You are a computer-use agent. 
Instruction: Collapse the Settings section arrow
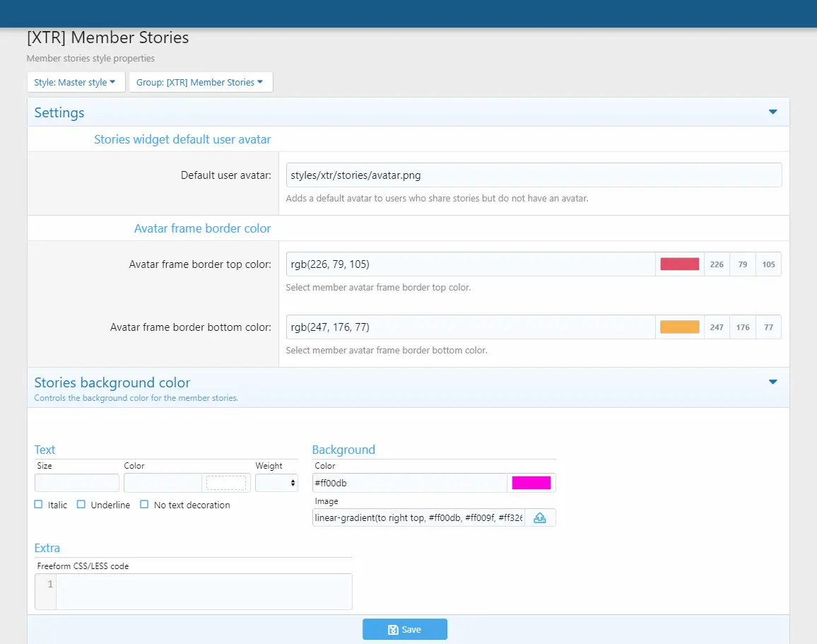[x=772, y=112]
